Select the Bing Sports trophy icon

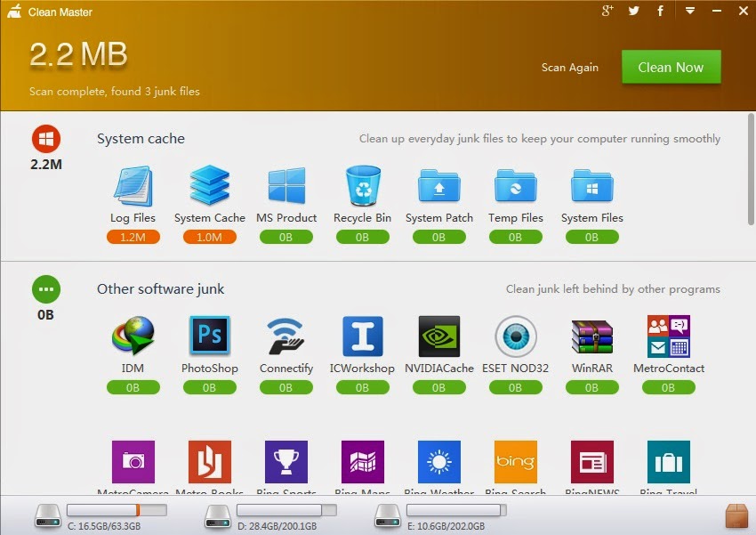[x=286, y=462]
